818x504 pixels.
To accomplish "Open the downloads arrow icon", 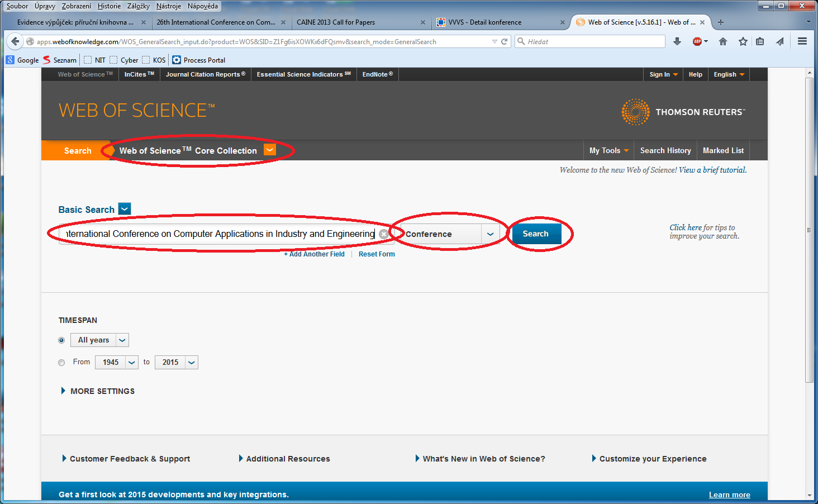I will click(677, 41).
